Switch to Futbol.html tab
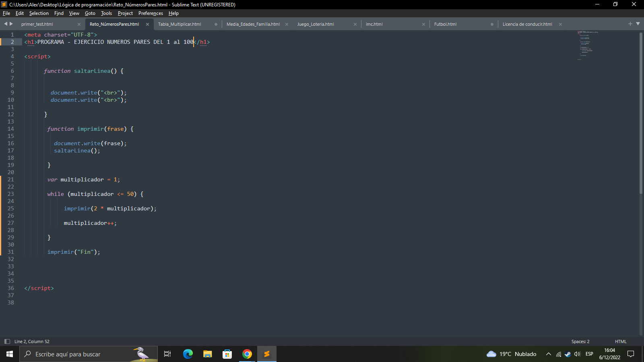The width and height of the screenshot is (644, 362). 445,24
